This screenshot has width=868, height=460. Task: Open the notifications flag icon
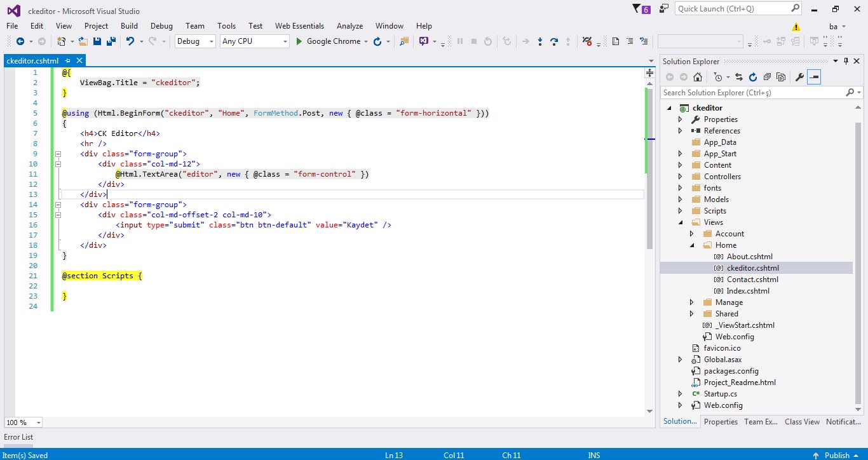pos(637,9)
